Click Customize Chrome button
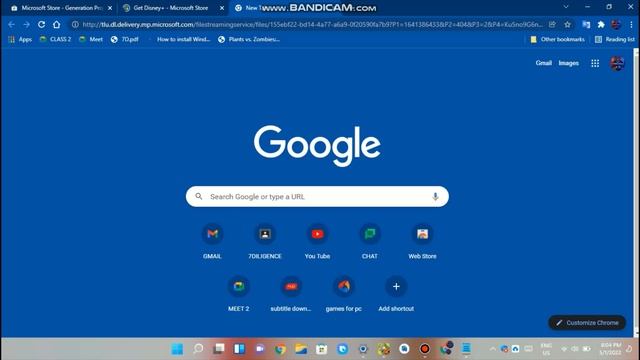This screenshot has height=360, width=640. point(587,322)
